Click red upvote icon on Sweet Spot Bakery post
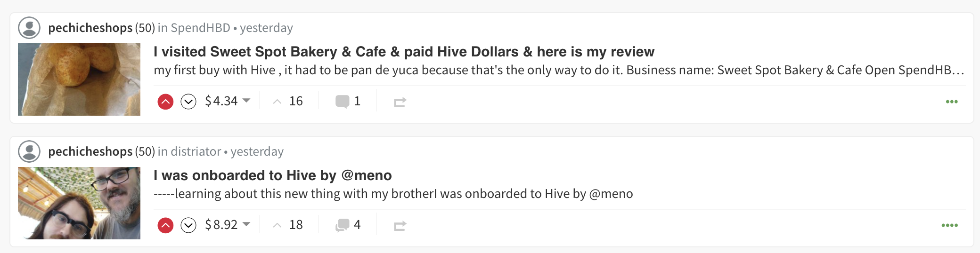The width and height of the screenshot is (980, 253). coord(165,102)
